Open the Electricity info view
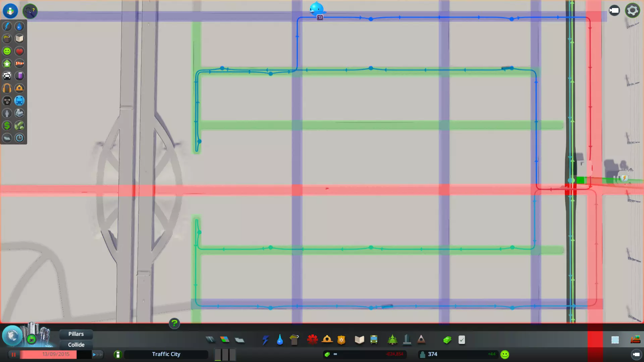The height and width of the screenshot is (362, 644). 7,26
